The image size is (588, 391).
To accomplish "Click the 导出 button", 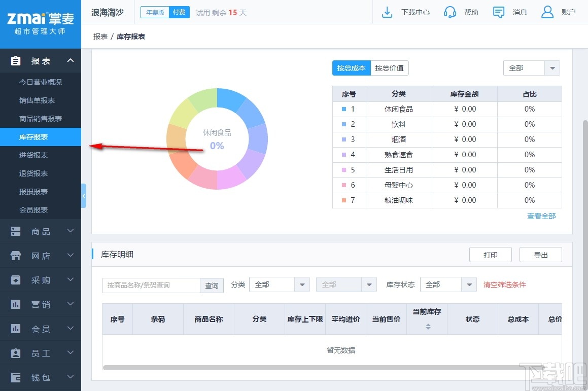I will click(541, 255).
